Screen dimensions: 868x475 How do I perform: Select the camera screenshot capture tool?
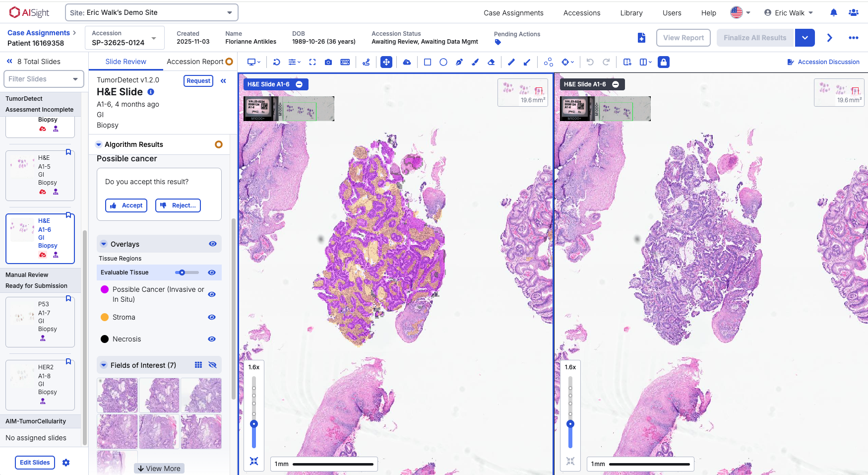328,62
